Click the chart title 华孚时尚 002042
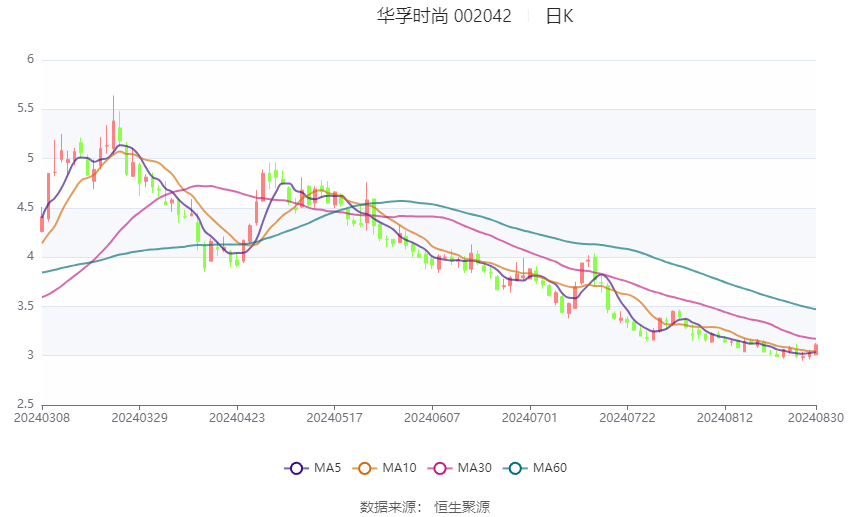The width and height of the screenshot is (850, 517). 444,16
